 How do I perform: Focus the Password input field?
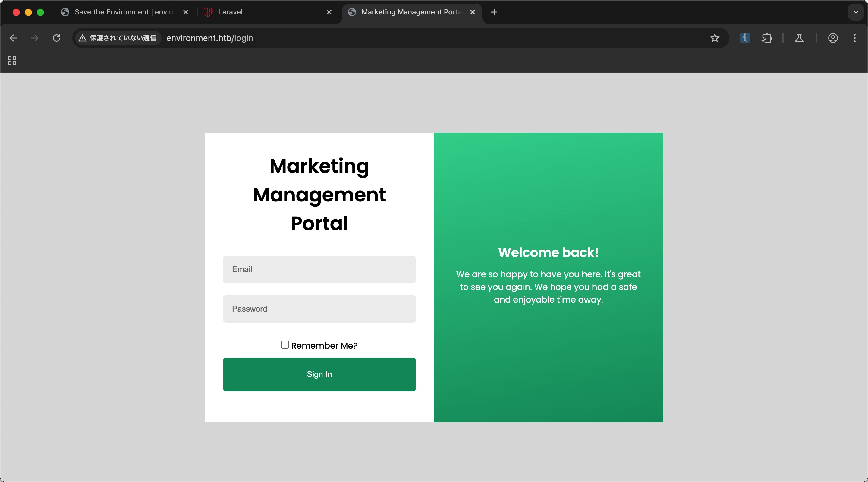(319, 309)
